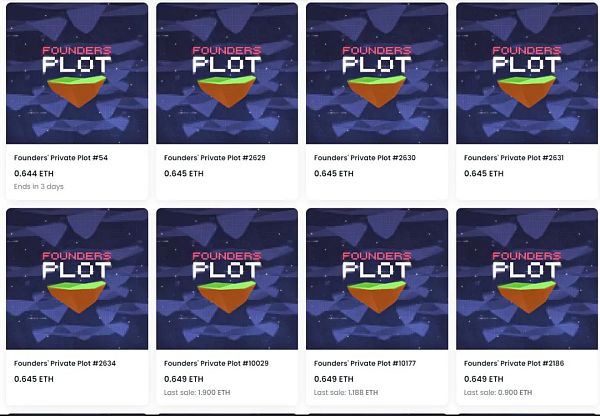Open the "Founders' Private Plot #54" title link
The height and width of the screenshot is (416, 600).
click(61, 158)
